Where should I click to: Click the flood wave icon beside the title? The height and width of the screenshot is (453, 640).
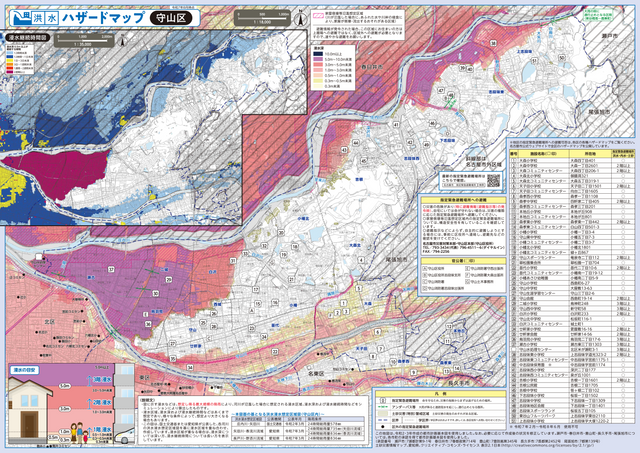point(20,18)
